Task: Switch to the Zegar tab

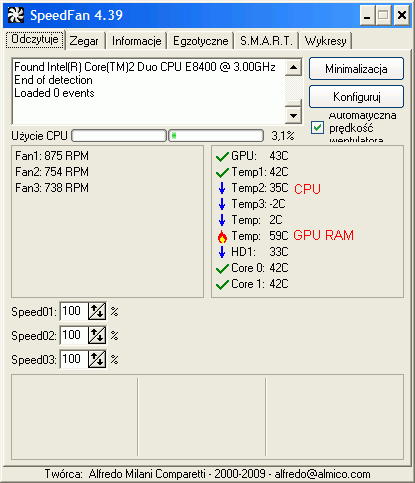Action: pyautogui.click(x=84, y=41)
